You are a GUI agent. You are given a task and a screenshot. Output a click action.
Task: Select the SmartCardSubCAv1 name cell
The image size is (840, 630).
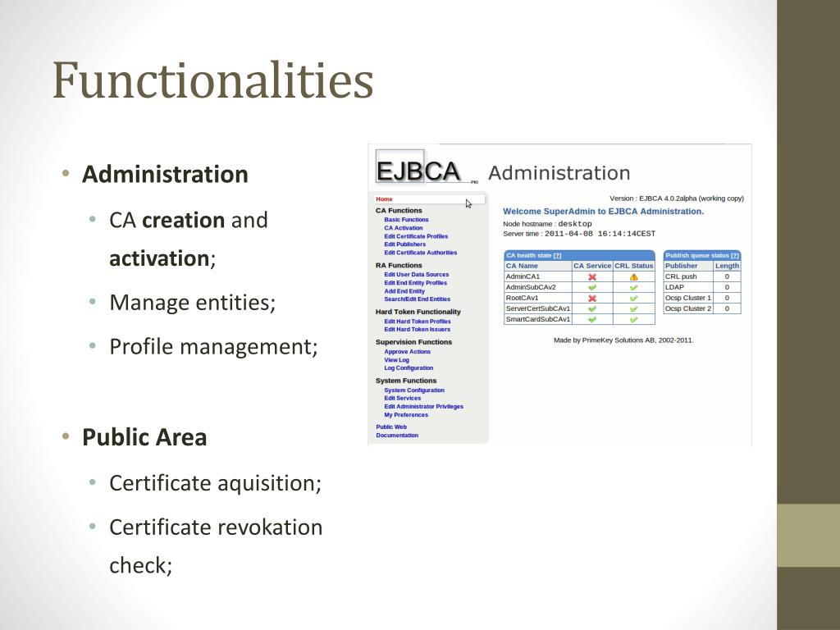[538, 320]
